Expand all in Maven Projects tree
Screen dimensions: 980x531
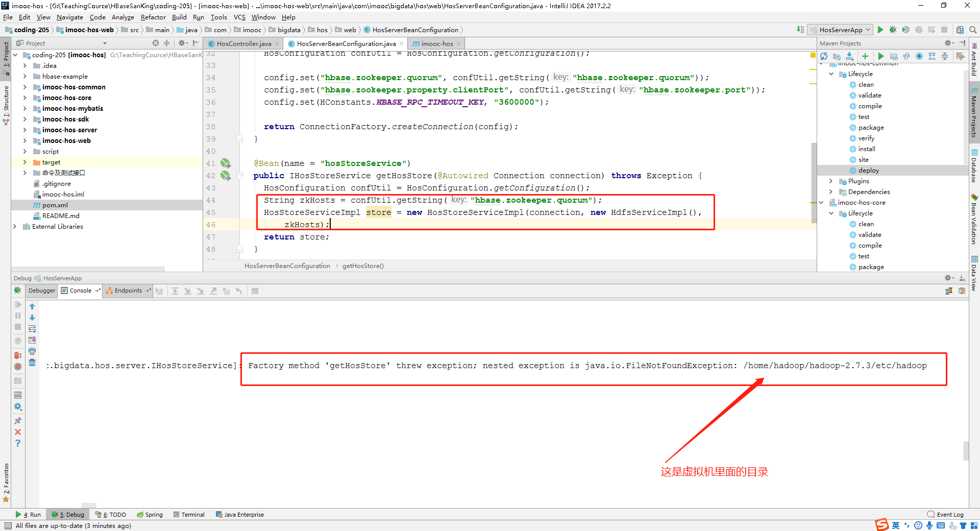click(932, 56)
